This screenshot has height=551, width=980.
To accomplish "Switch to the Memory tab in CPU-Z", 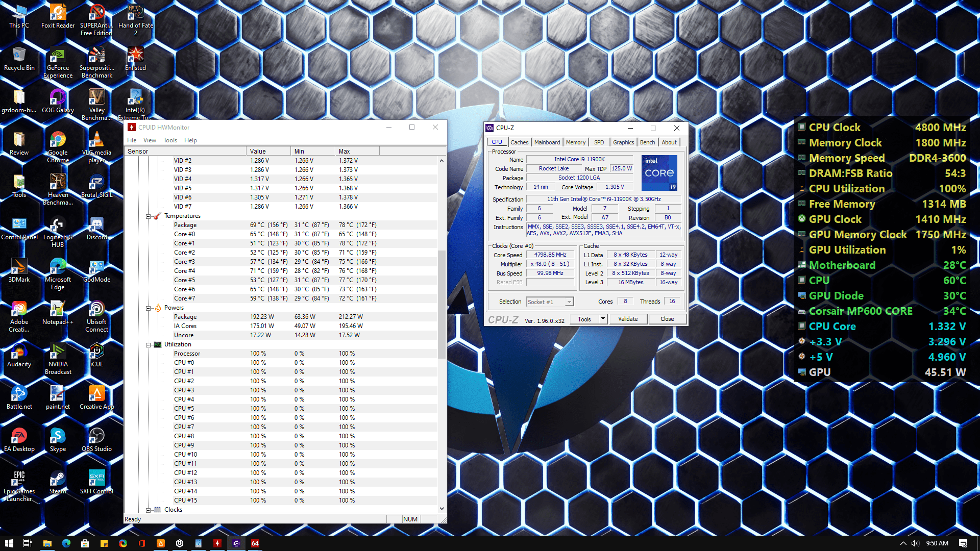I will pos(575,142).
